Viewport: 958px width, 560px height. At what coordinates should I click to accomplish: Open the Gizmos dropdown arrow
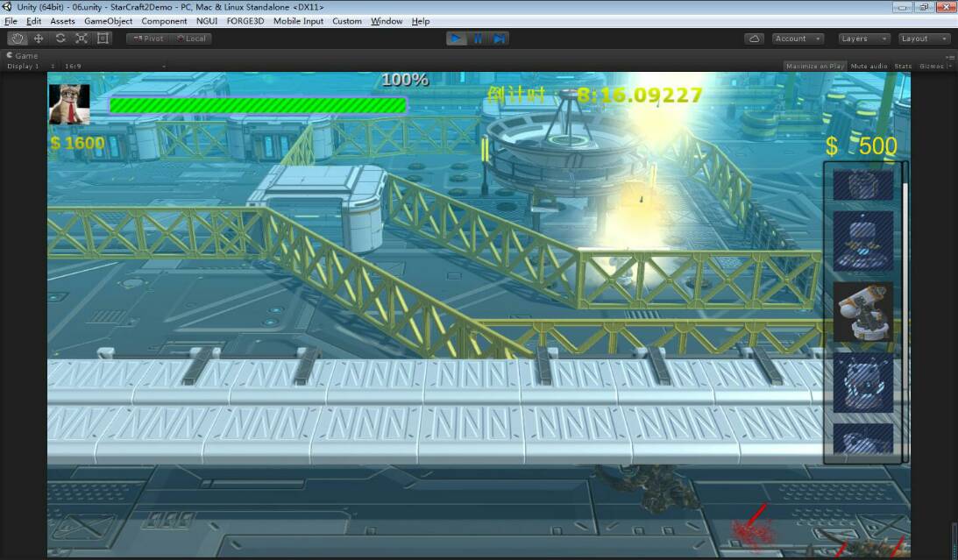click(x=949, y=66)
